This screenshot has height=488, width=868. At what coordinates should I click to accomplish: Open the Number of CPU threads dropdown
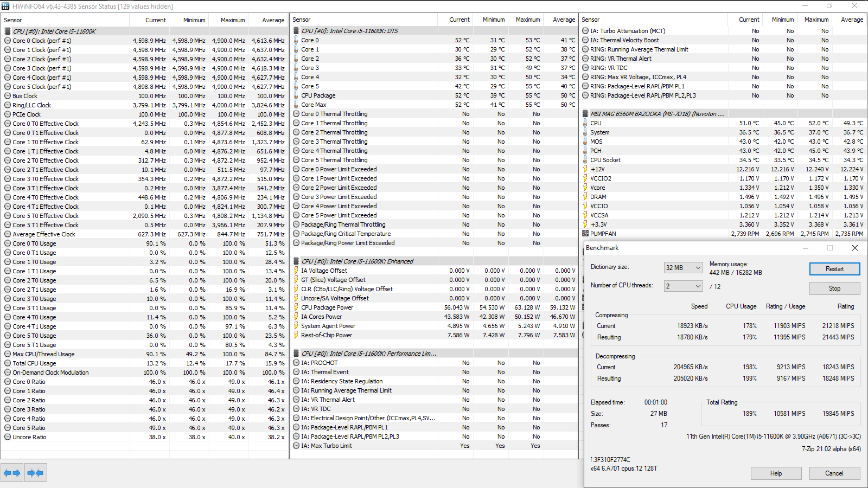click(684, 286)
